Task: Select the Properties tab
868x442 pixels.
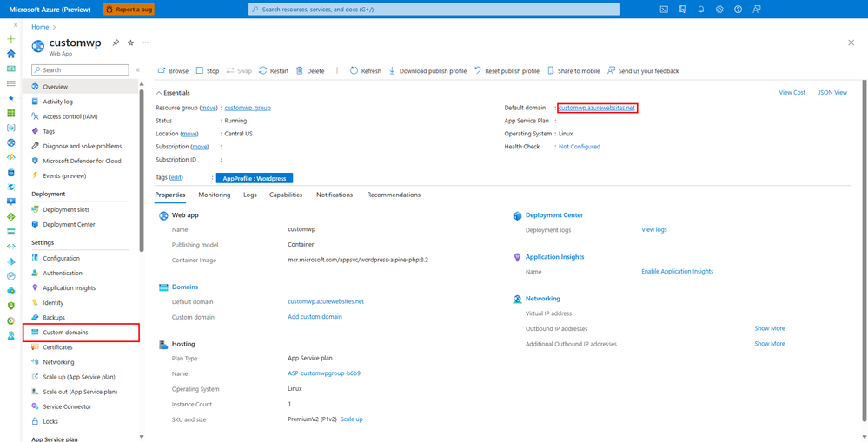Action: (170, 195)
